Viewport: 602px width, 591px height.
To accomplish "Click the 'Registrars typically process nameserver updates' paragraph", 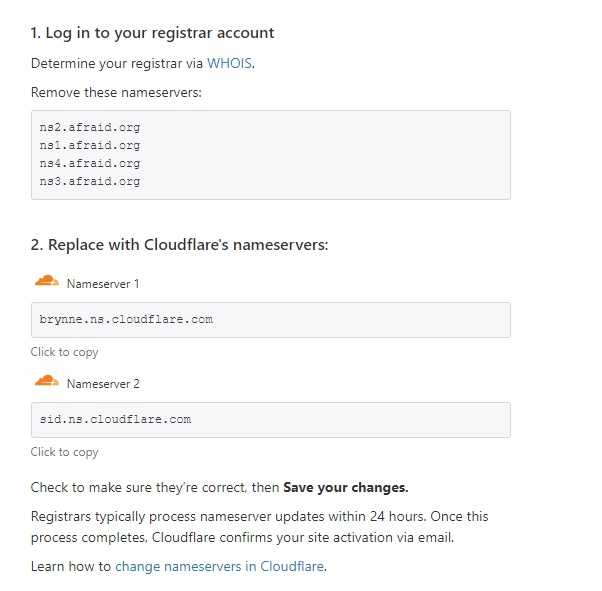I will (260, 527).
